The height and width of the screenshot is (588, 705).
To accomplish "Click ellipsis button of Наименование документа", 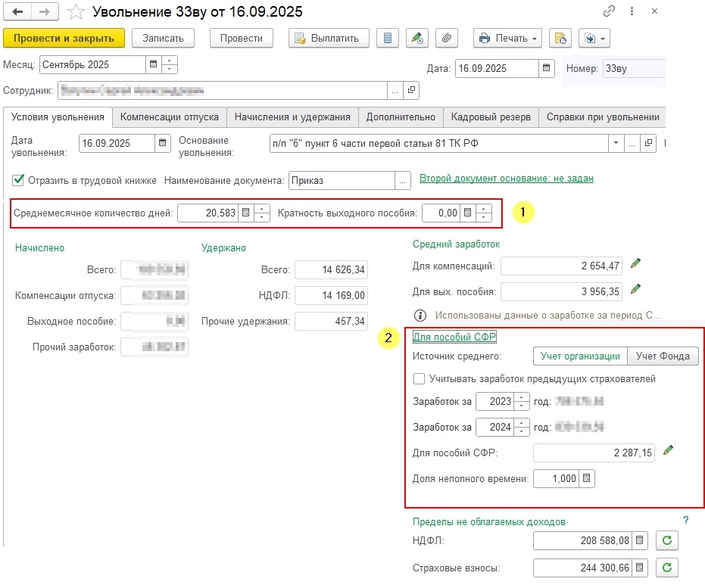I will [402, 181].
